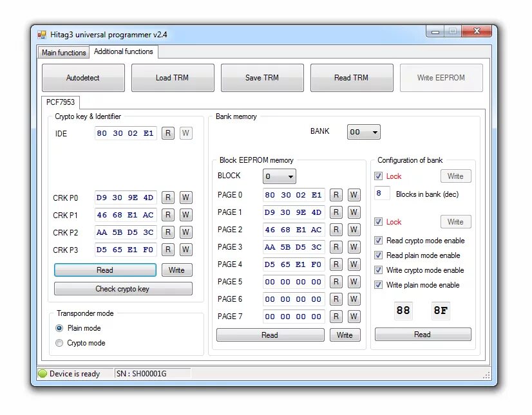Read PAGE 2 with its R button
The image size is (532, 415).
(x=336, y=230)
